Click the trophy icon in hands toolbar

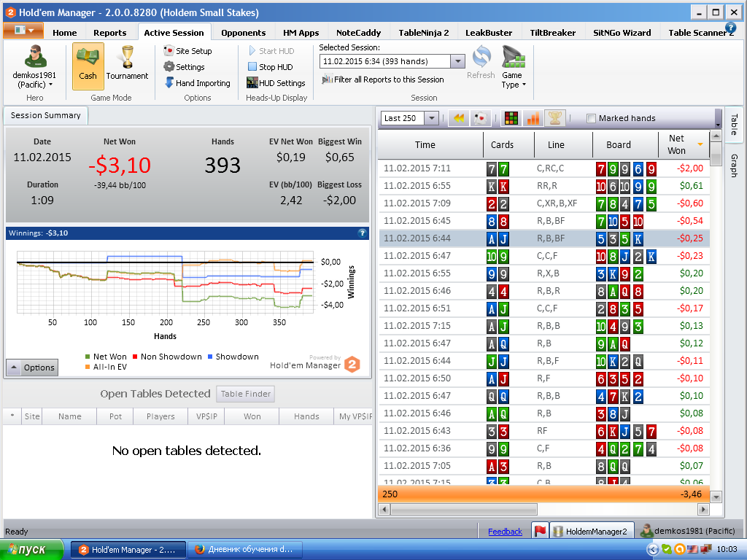click(555, 118)
